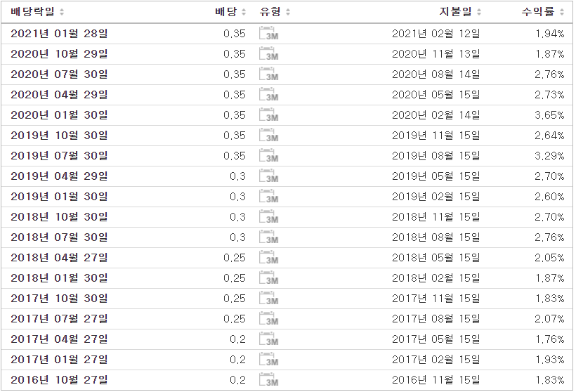Click yield value 3,29%
576x392 pixels.
(x=549, y=156)
